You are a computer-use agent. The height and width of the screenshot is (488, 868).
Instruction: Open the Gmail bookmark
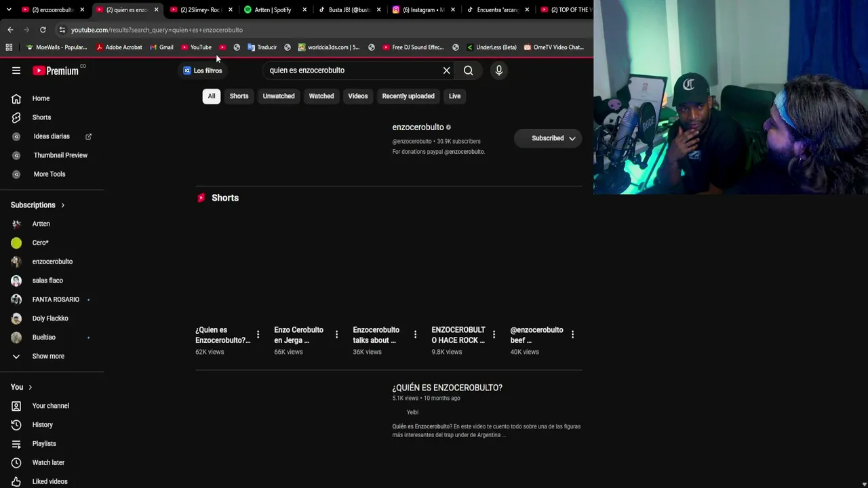(161, 47)
